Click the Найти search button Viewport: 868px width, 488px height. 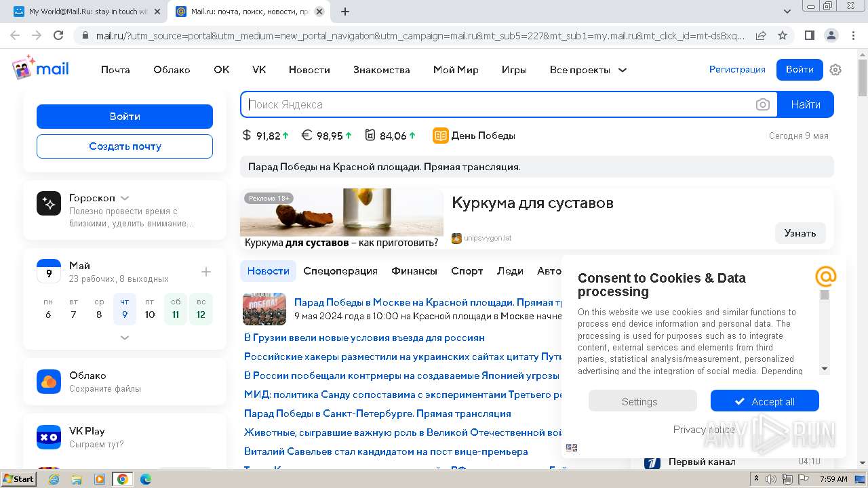(806, 104)
